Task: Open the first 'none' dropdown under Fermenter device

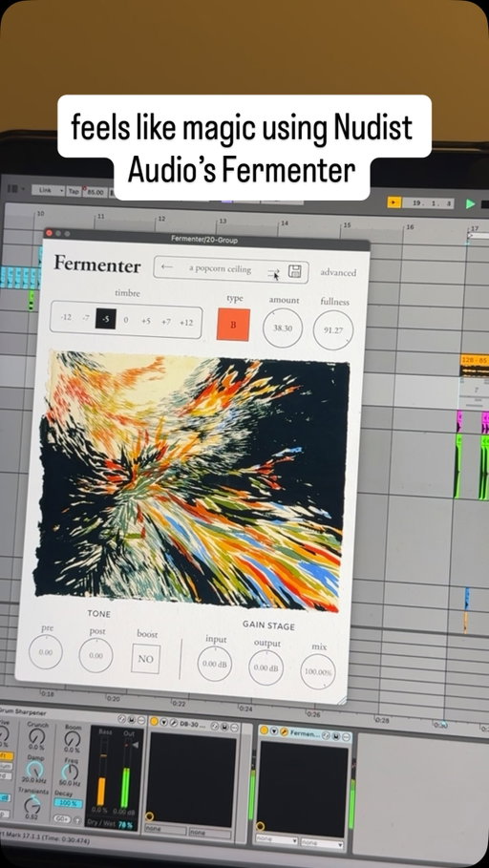Action: [x=275, y=839]
